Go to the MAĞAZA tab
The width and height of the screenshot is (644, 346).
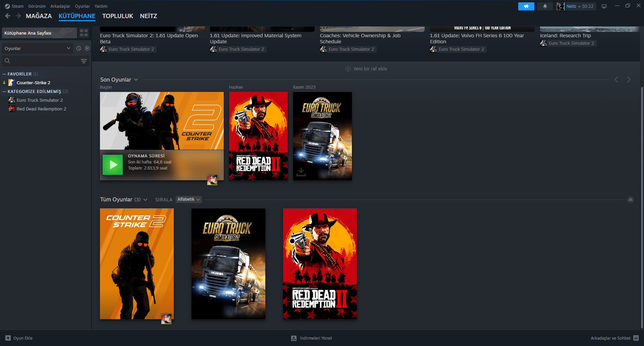coord(39,16)
